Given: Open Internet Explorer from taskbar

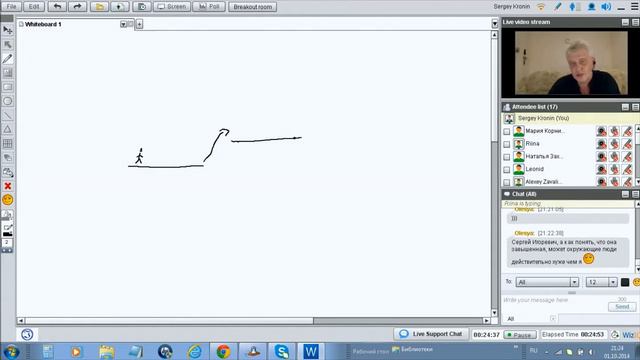Looking at the screenshot, I should click(194, 351).
